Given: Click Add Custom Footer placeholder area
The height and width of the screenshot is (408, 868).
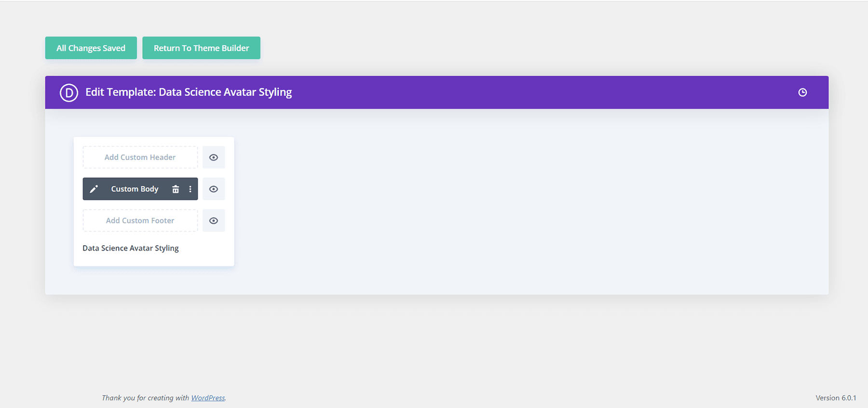Looking at the screenshot, I should [x=139, y=221].
